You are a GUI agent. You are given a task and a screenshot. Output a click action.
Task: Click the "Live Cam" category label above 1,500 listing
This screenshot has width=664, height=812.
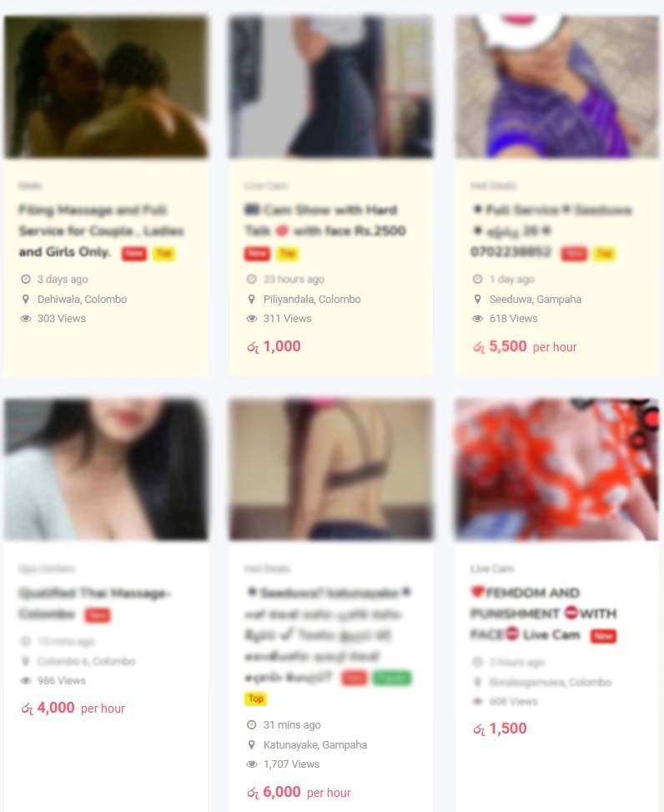click(x=491, y=568)
